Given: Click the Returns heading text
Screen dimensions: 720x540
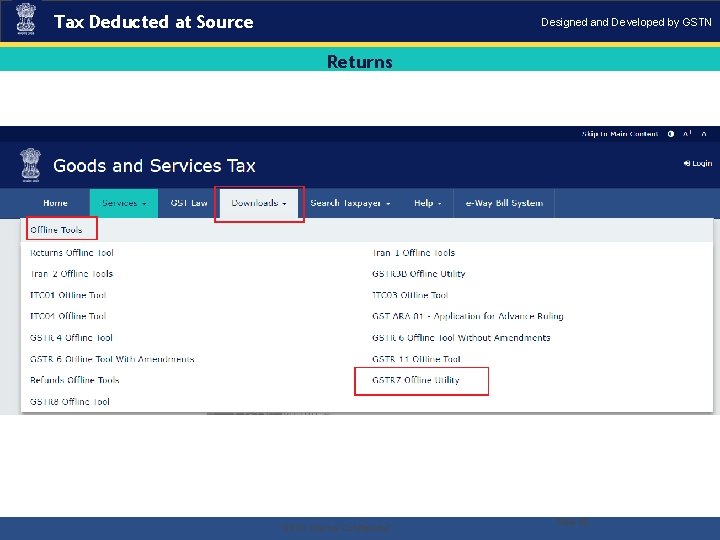Looking at the screenshot, I should tap(360, 62).
